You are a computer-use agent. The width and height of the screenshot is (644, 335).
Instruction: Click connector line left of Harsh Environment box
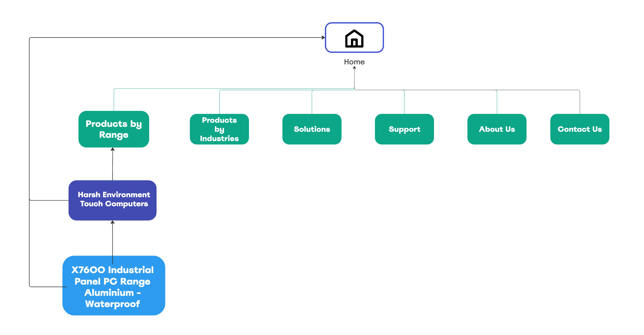click(x=49, y=201)
